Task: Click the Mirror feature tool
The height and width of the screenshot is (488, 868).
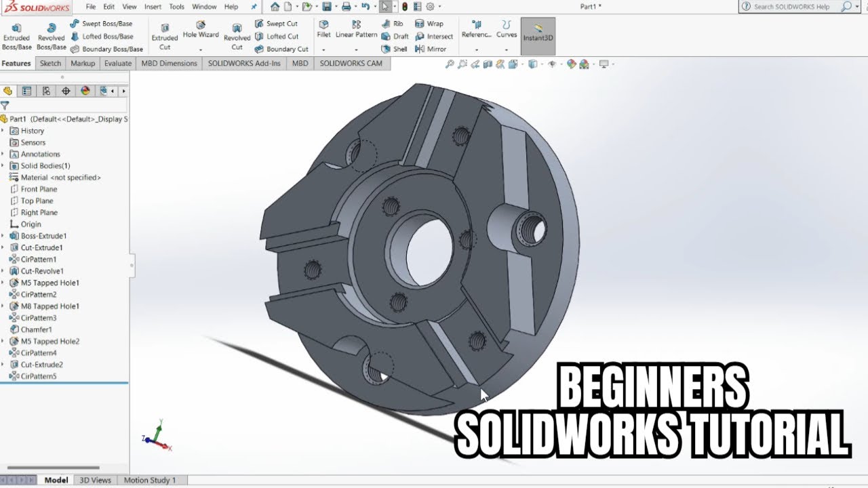Action: click(431, 49)
